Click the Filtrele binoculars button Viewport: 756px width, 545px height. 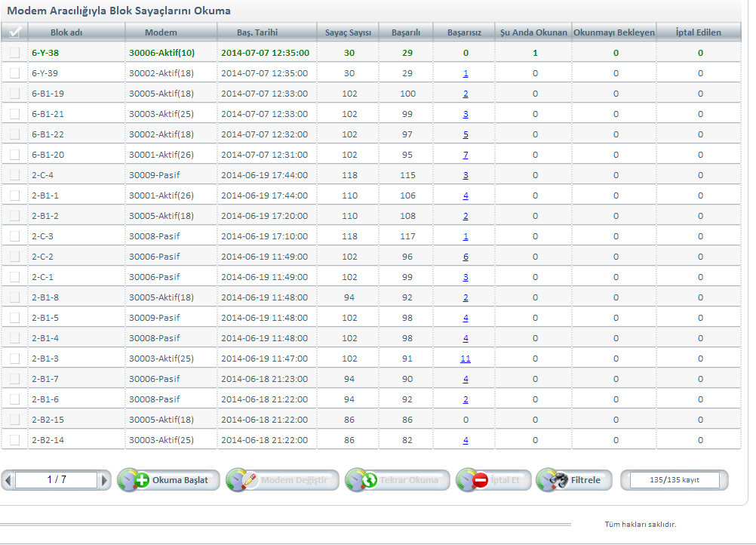pyautogui.click(x=573, y=480)
